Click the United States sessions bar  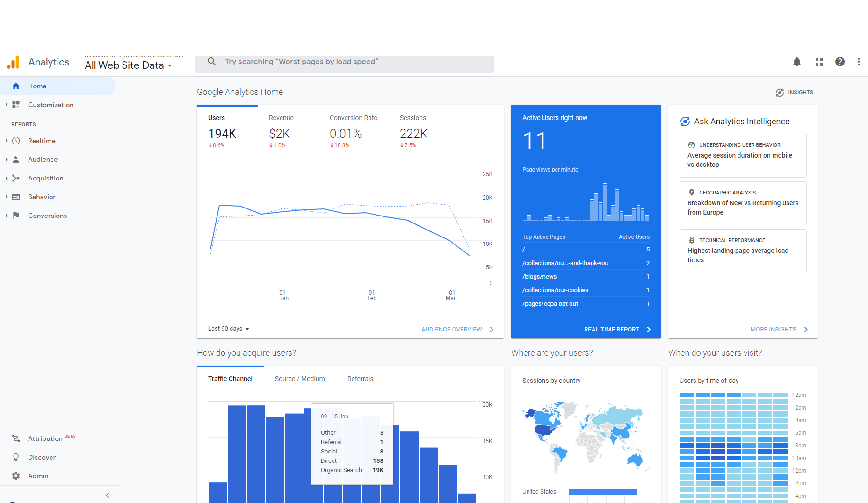tap(603, 492)
